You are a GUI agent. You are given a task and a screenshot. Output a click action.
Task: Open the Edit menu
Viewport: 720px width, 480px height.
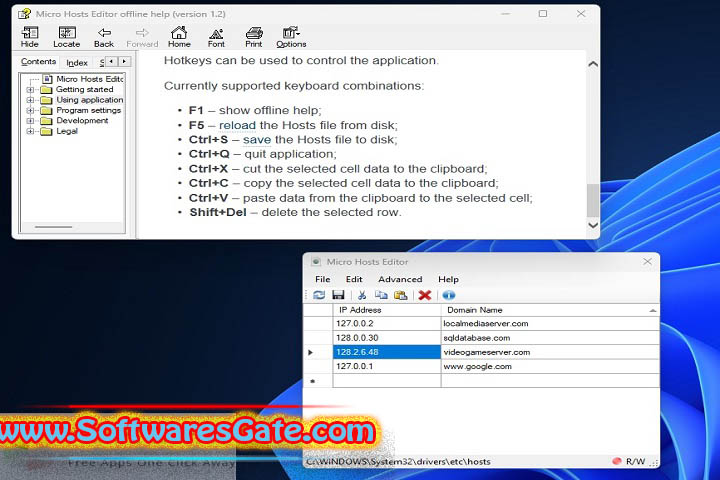(x=354, y=279)
